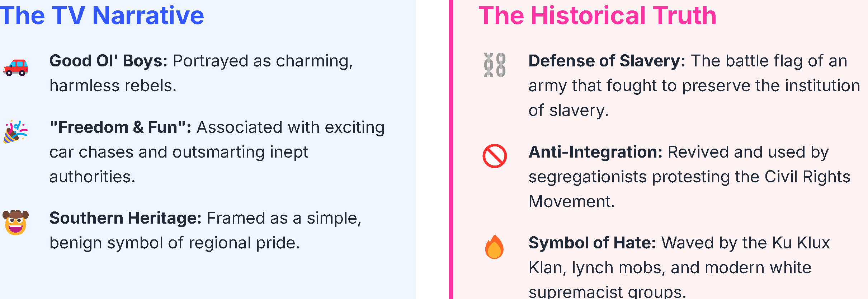Click the party popper emoji icon
The width and height of the screenshot is (868, 299).
coord(15,132)
